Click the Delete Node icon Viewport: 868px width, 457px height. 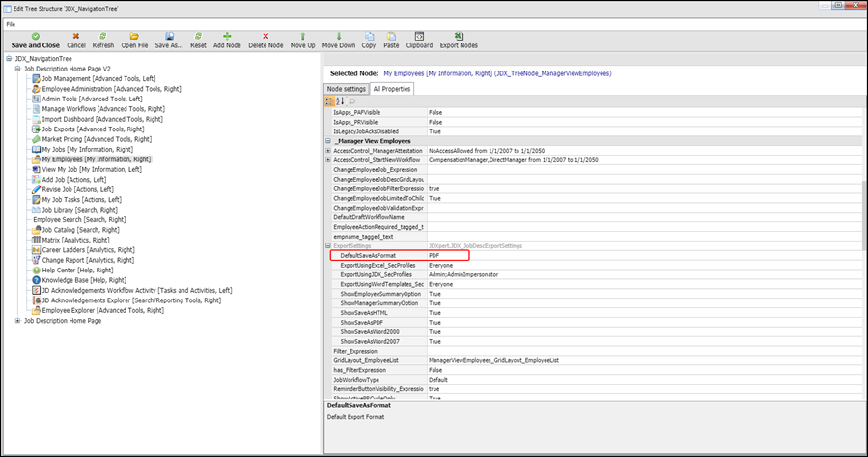pyautogui.click(x=266, y=36)
